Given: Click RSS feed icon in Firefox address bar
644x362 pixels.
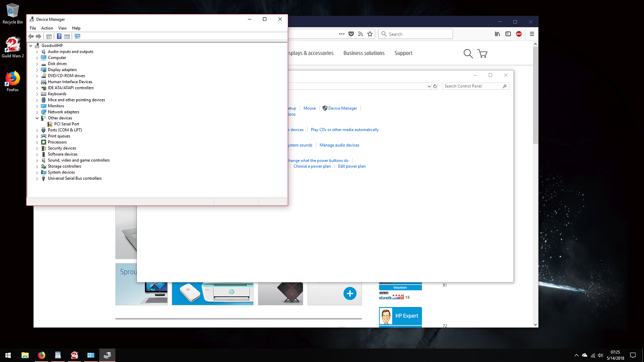Looking at the screenshot, I should pos(360,34).
